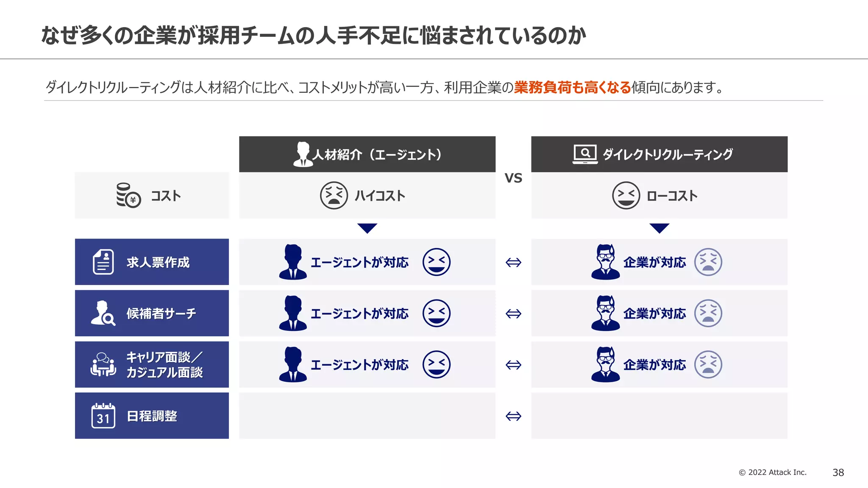Image resolution: width=868 pixels, height=488 pixels.
Task: Click the happy face in キャリア面談 agent cell
Action: (x=437, y=364)
